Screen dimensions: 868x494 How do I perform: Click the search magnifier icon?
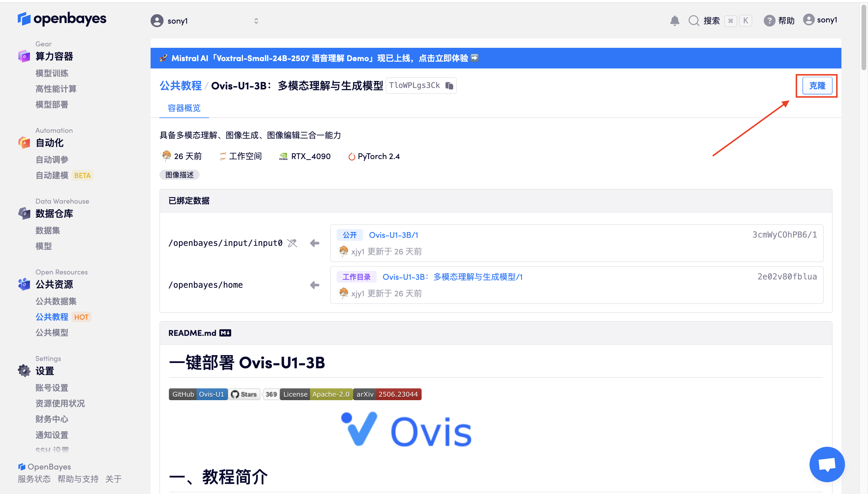(x=694, y=20)
